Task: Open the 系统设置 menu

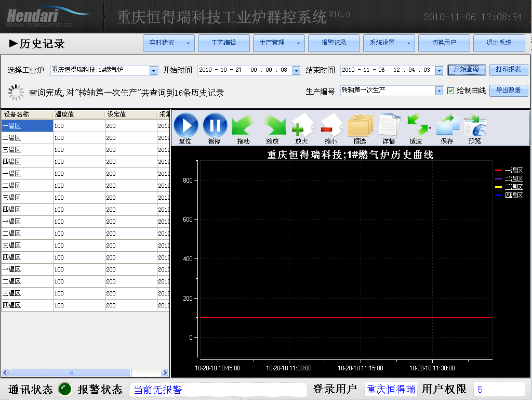Action: (x=389, y=43)
